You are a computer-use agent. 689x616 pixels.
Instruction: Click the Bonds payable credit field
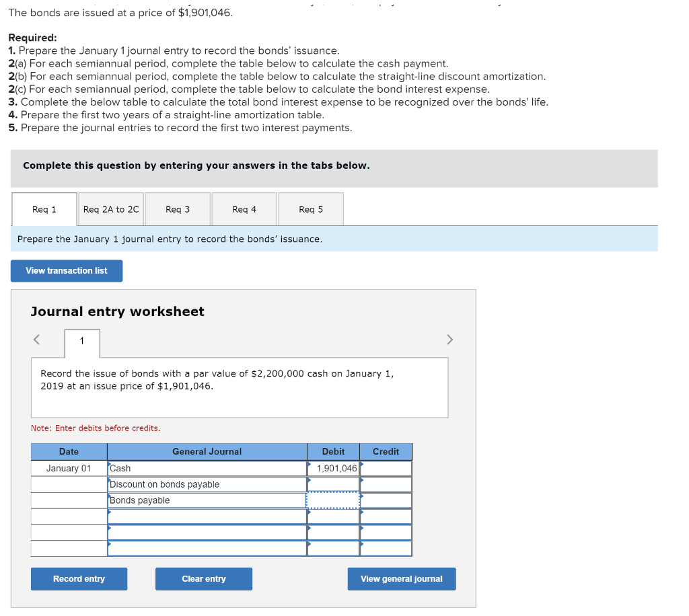coord(386,500)
